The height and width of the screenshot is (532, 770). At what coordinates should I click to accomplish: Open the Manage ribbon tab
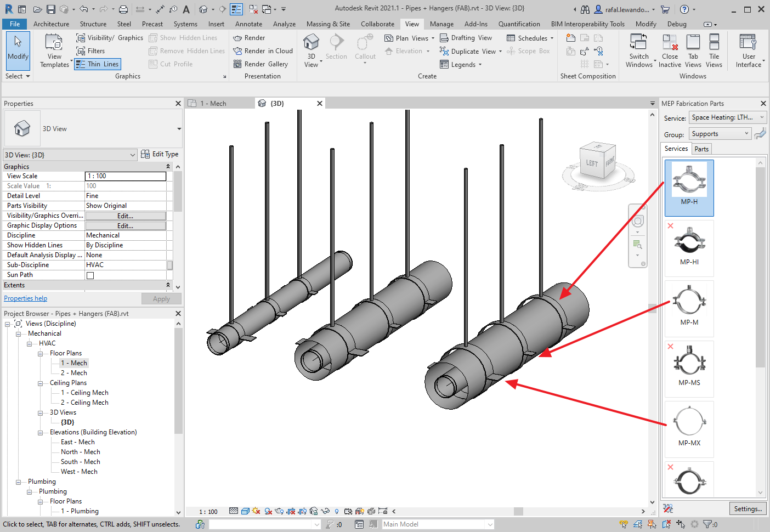tap(441, 24)
